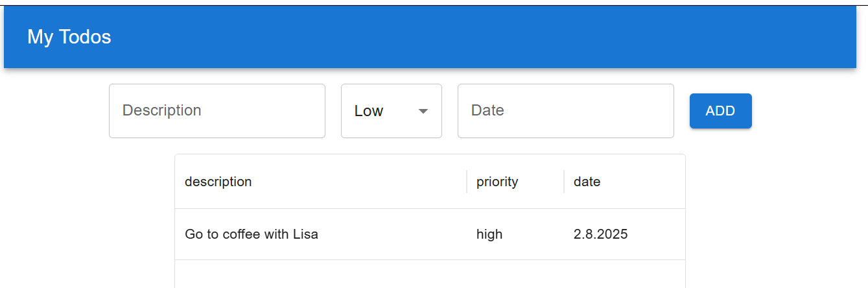
Task: Click the ADD button
Action: pyautogui.click(x=721, y=111)
